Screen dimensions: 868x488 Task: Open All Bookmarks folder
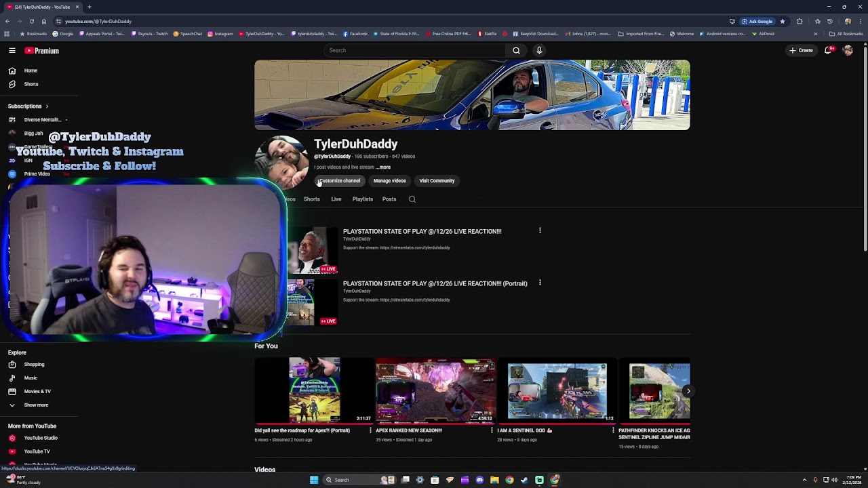tap(846, 34)
